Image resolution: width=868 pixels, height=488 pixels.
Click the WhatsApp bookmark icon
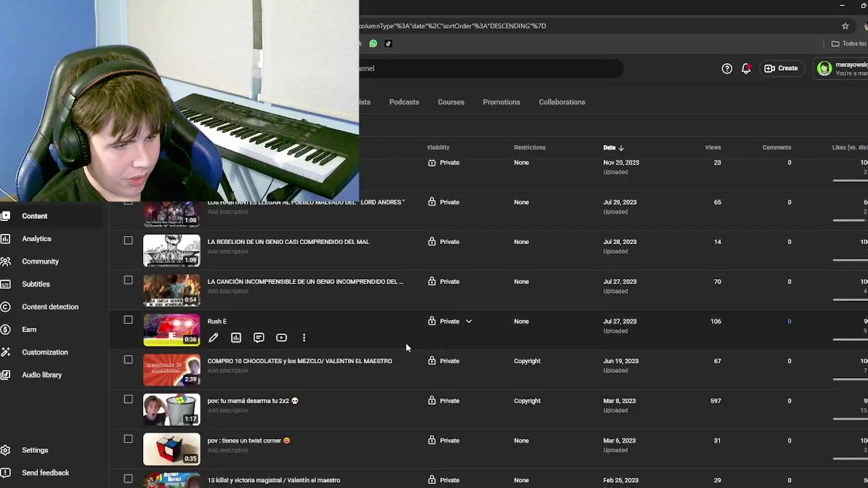(x=373, y=43)
